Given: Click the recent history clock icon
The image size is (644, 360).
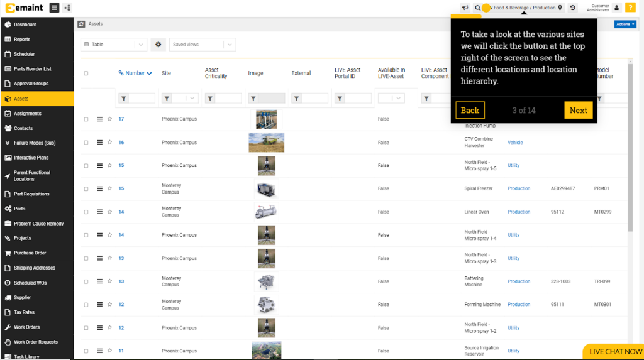Looking at the screenshot, I should (x=572, y=8).
